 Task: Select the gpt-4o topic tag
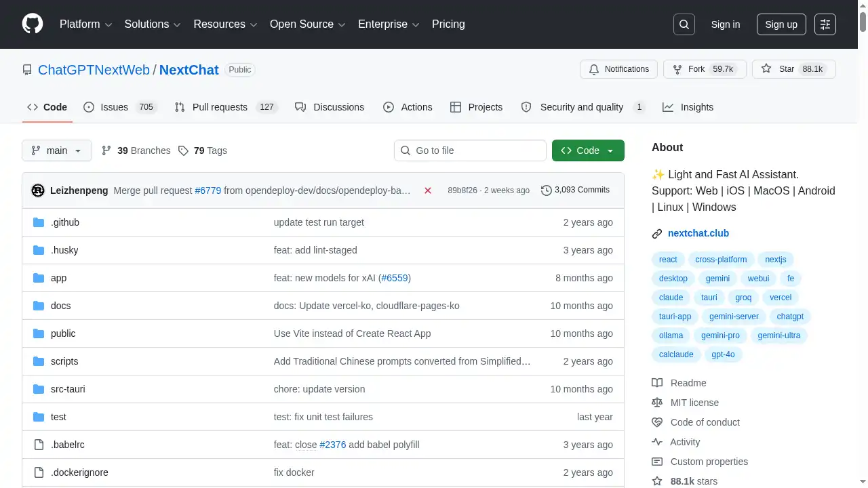click(724, 354)
